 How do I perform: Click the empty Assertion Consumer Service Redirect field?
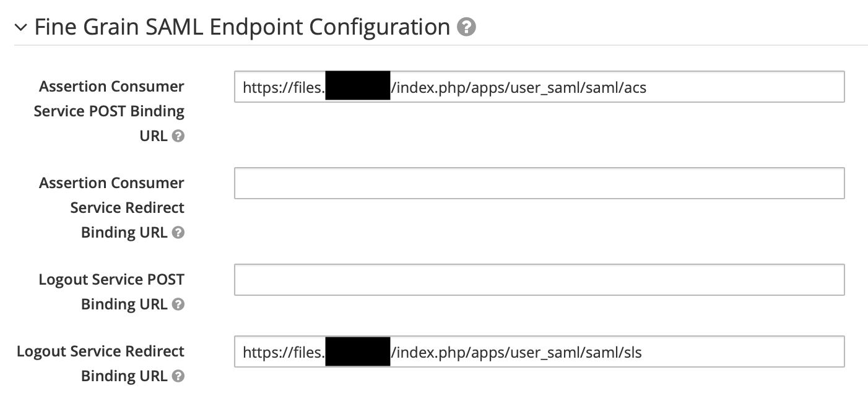tap(539, 183)
